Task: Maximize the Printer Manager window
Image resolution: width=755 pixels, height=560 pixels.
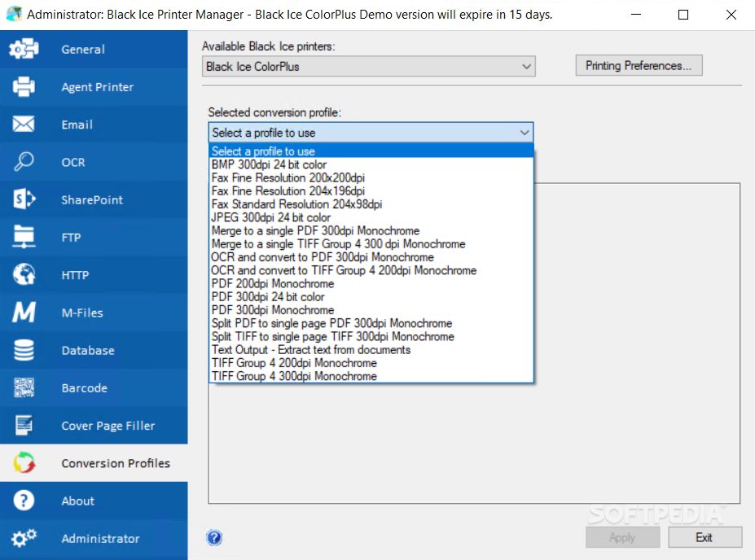Action: [683, 15]
